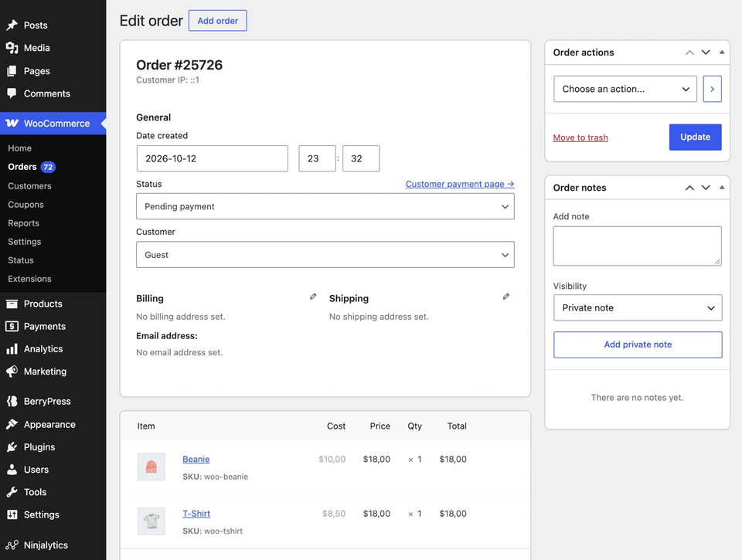
Task: Open the Choose an action dropdown
Action: (x=625, y=89)
